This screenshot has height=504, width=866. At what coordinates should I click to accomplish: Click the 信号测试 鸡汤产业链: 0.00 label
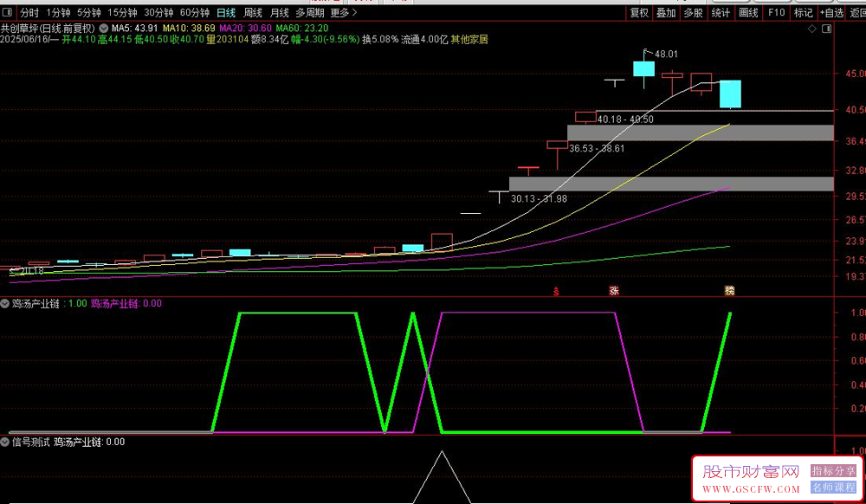pyautogui.click(x=68, y=443)
